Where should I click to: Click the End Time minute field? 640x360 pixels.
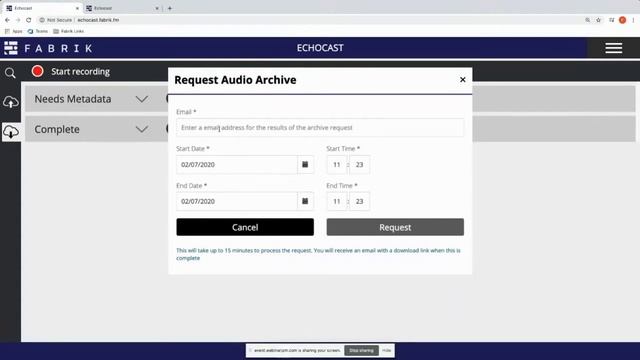tap(360, 201)
